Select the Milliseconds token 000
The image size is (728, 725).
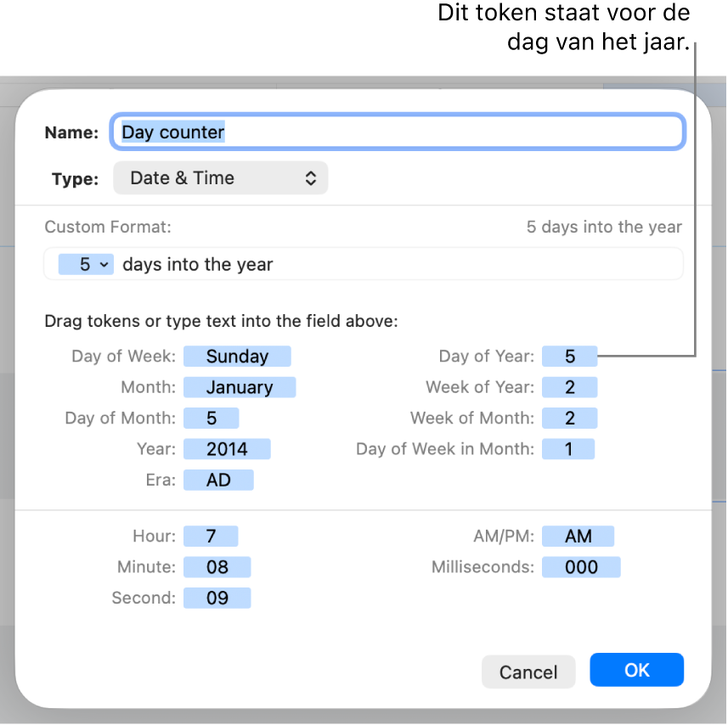point(581,567)
